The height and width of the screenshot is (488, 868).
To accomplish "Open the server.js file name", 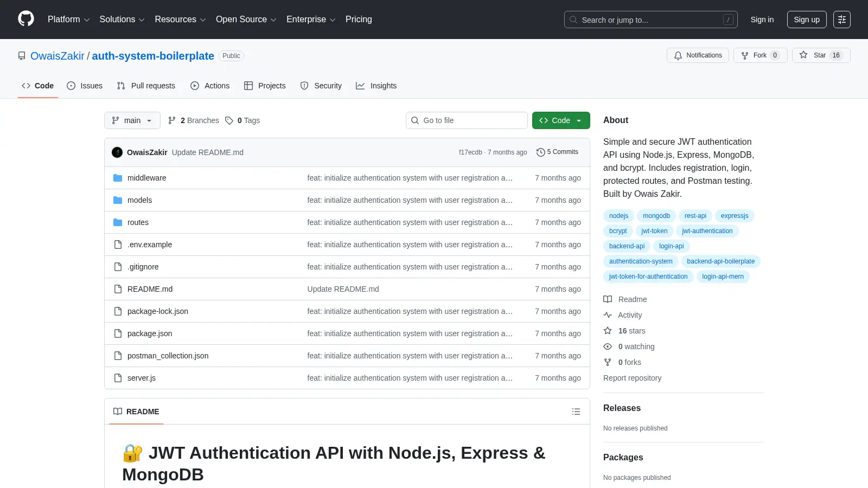I will click(142, 378).
